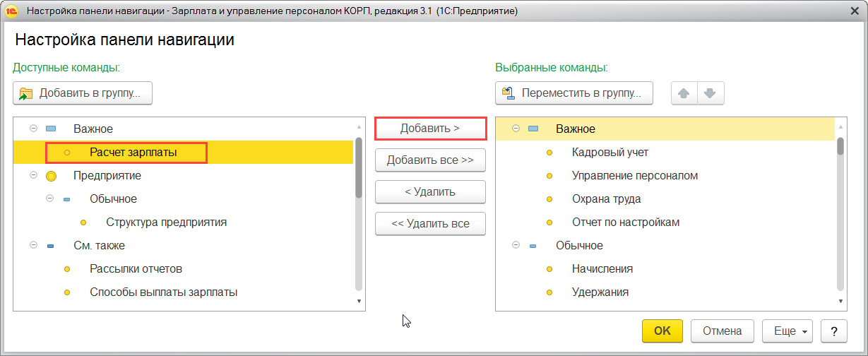Open help with the question mark button
The image size is (868, 356).
click(x=834, y=331)
